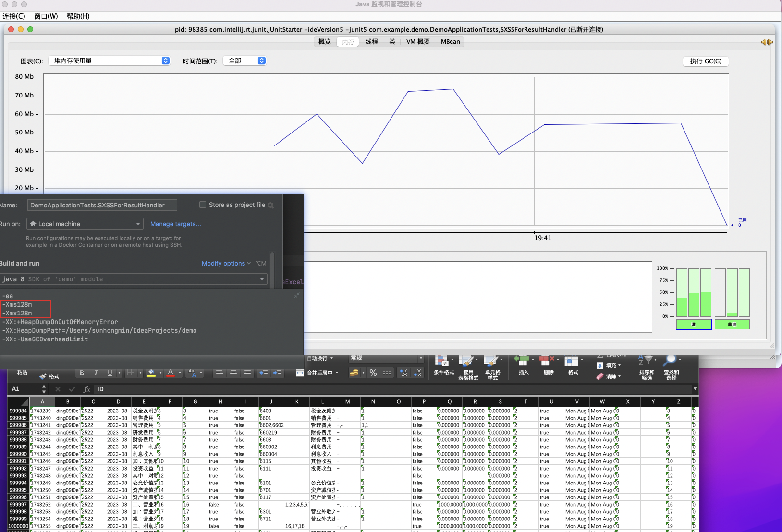
Task: Switch to the MBean tab
Action: (x=451, y=42)
